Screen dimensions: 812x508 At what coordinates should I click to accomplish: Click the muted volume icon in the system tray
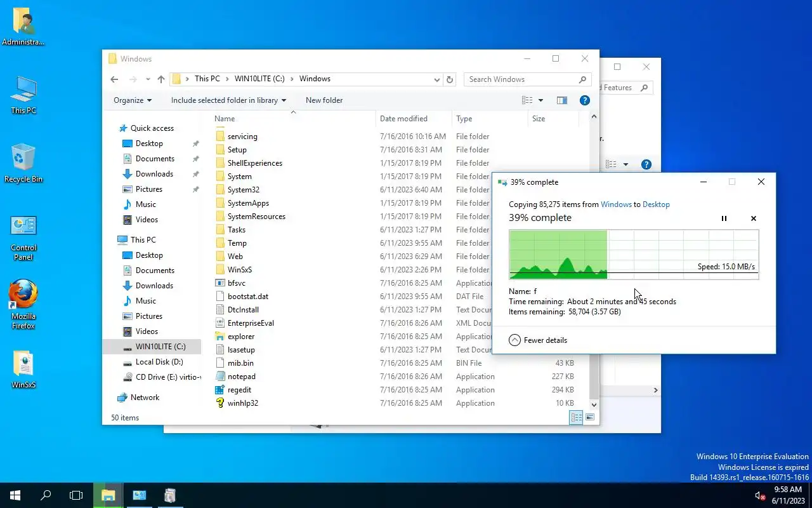coord(760,495)
